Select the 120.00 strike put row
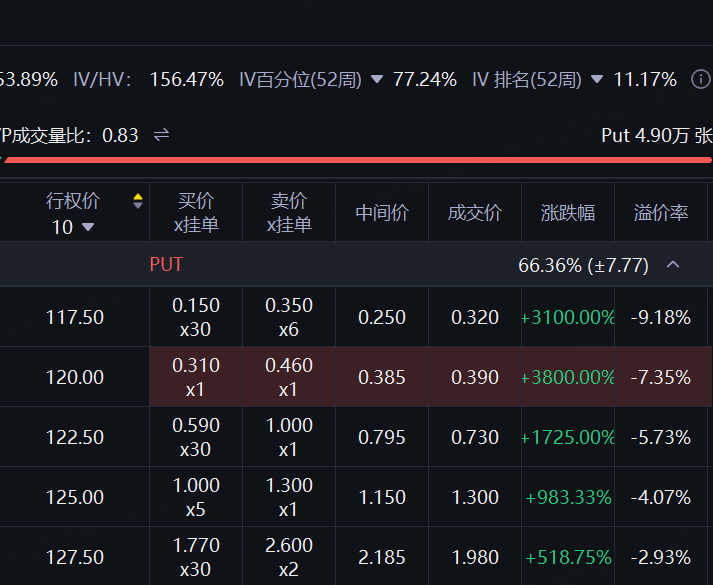This screenshot has width=713, height=585. click(x=75, y=377)
